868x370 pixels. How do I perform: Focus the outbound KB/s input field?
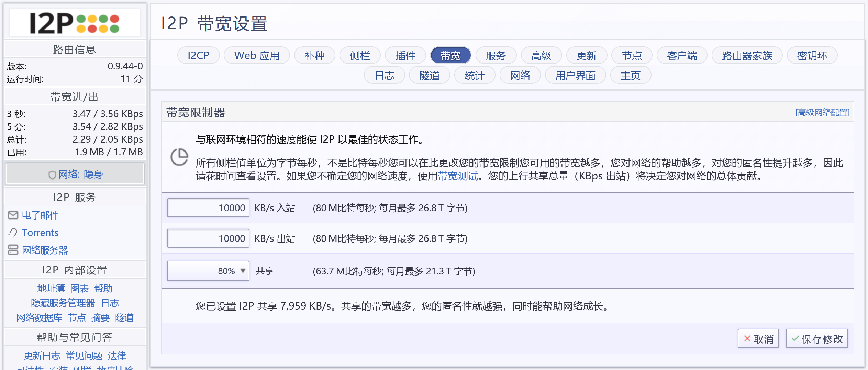(208, 238)
